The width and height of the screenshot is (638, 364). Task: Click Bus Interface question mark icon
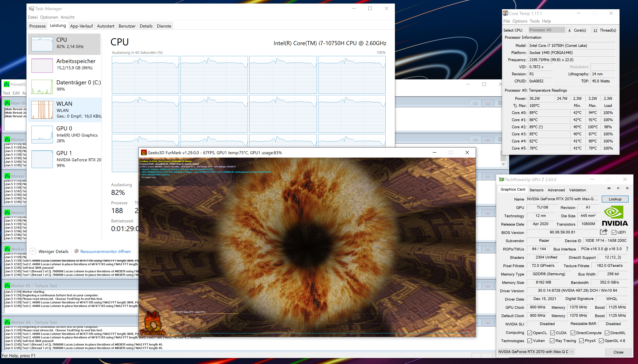coord(627,249)
